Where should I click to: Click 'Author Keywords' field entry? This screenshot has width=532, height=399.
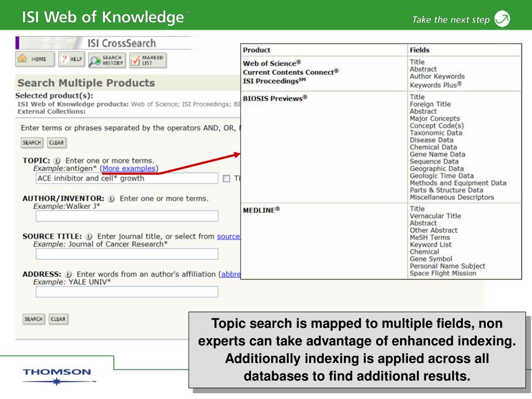(437, 76)
